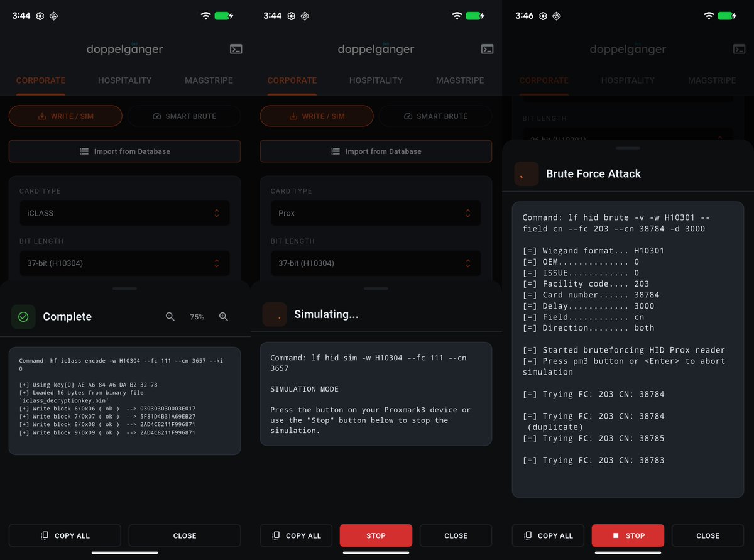Switch to WRITE / SIM mode, middle phone

point(317,116)
